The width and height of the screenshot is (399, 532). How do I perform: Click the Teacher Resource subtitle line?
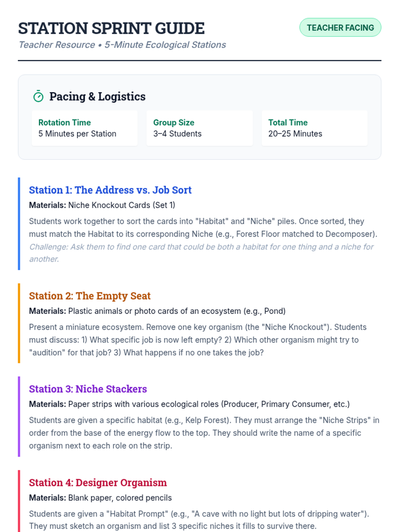pos(122,45)
